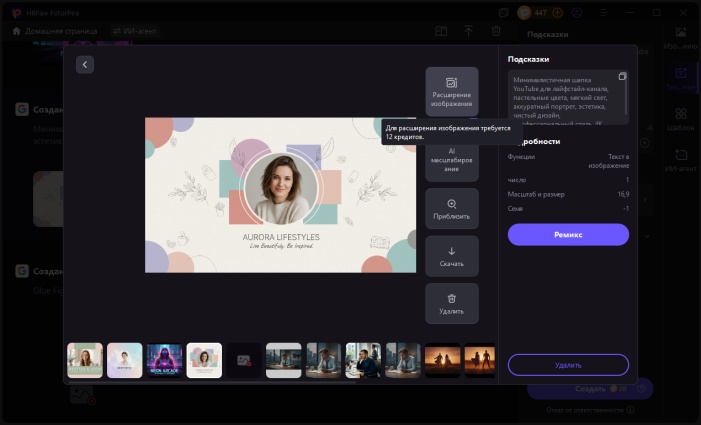Select the first thumbnail in the filmstrip

(x=85, y=360)
